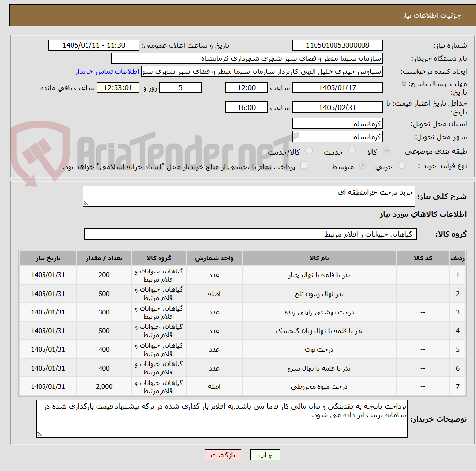
Task: Click unit اصله in row 2
Action: click(x=214, y=294)
